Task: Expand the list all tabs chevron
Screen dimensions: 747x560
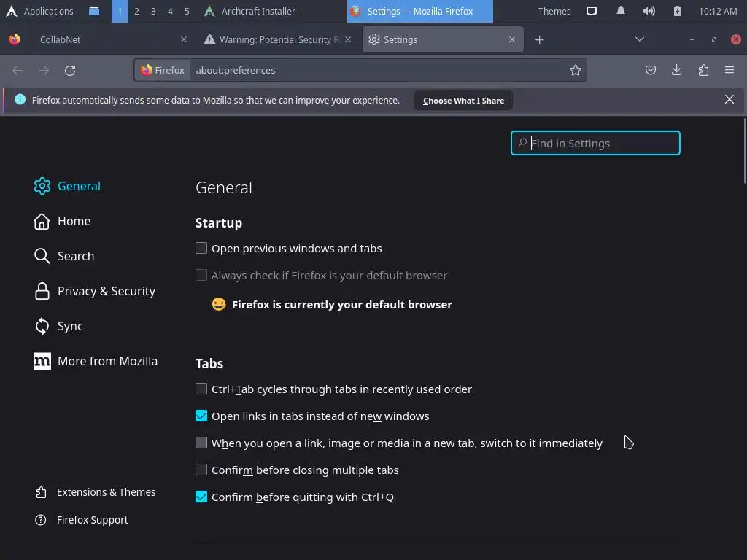Action: [640, 39]
